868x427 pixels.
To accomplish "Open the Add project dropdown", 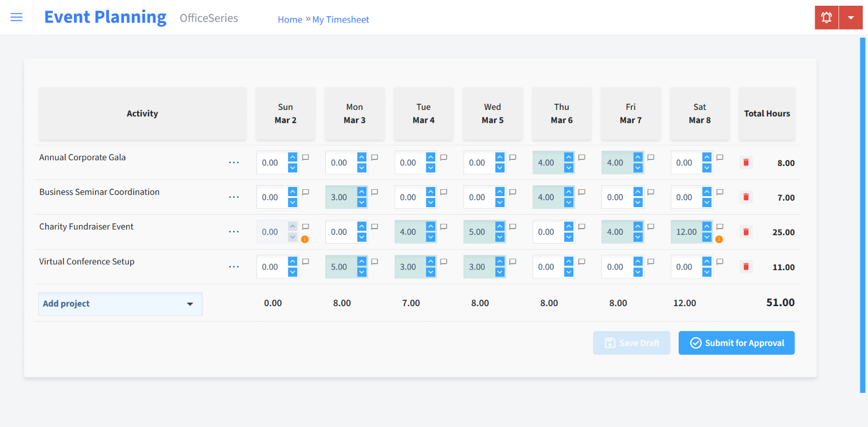I will (x=120, y=303).
